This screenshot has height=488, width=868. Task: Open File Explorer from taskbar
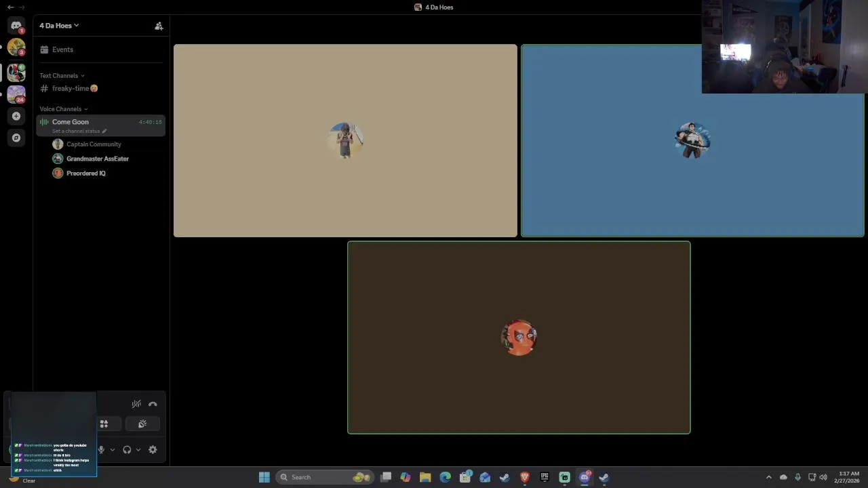425,477
